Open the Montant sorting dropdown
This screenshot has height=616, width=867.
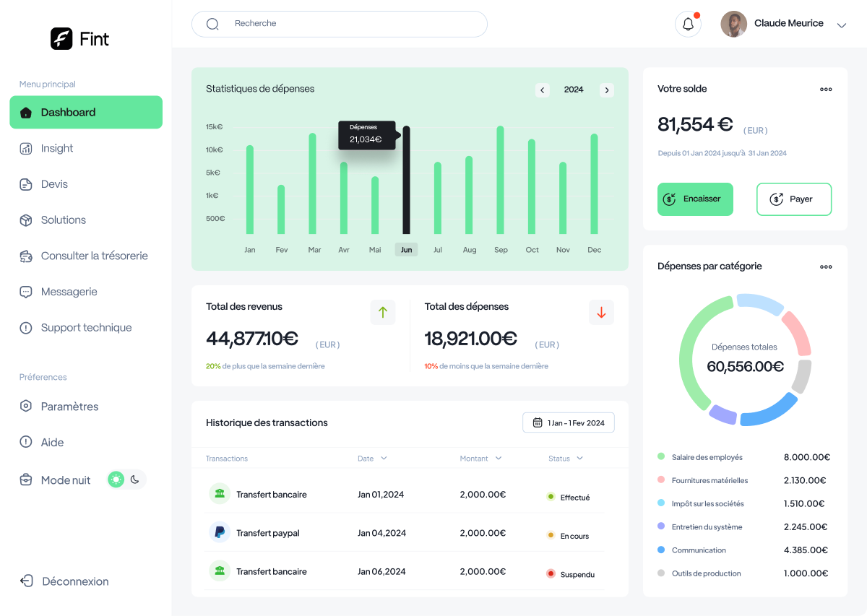(499, 459)
